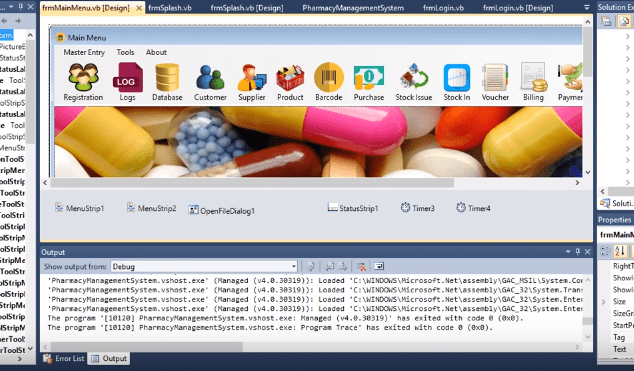634x371 pixels.
Task: Select the Barcode icon
Action: click(x=329, y=77)
